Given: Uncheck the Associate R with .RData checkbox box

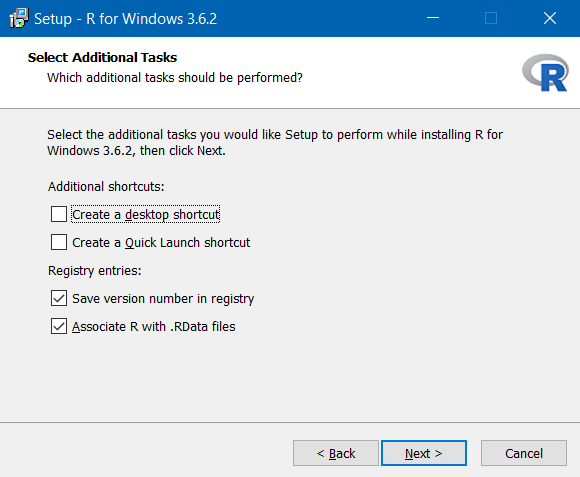Looking at the screenshot, I should [59, 326].
